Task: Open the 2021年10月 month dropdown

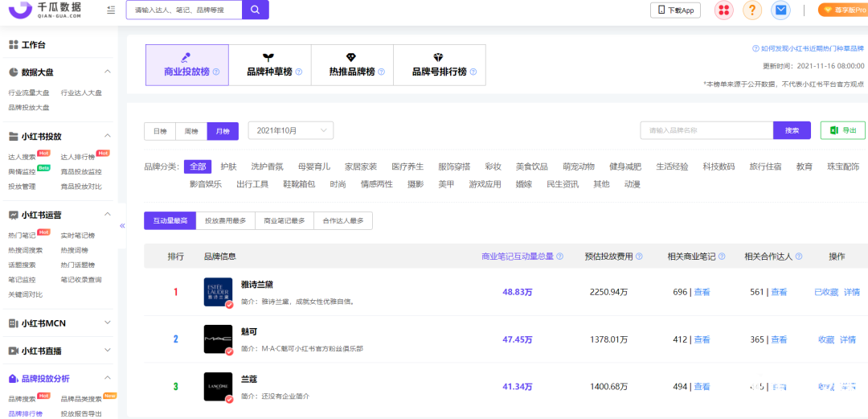Action: point(290,130)
